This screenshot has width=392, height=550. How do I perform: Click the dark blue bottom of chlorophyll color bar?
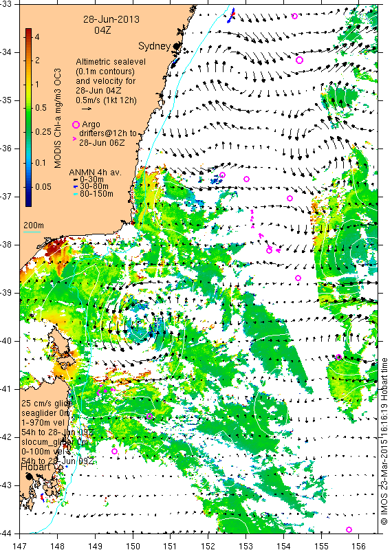[28, 202]
